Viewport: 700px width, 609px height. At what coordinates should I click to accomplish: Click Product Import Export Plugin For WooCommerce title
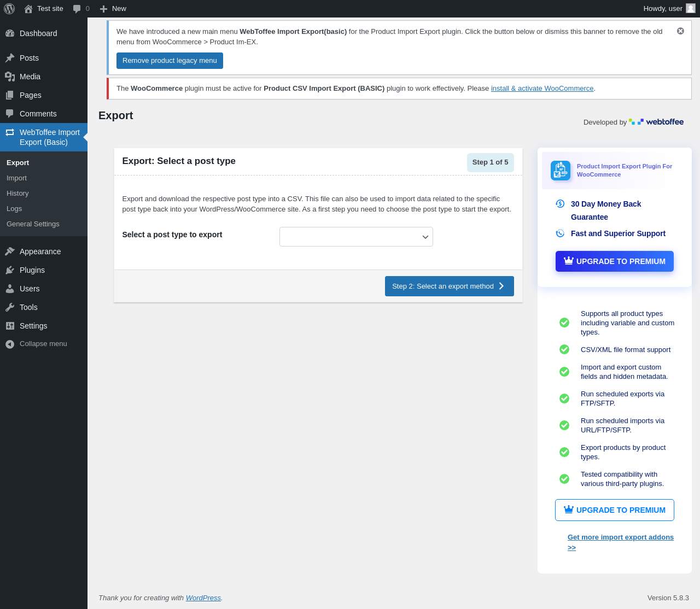pos(625,171)
